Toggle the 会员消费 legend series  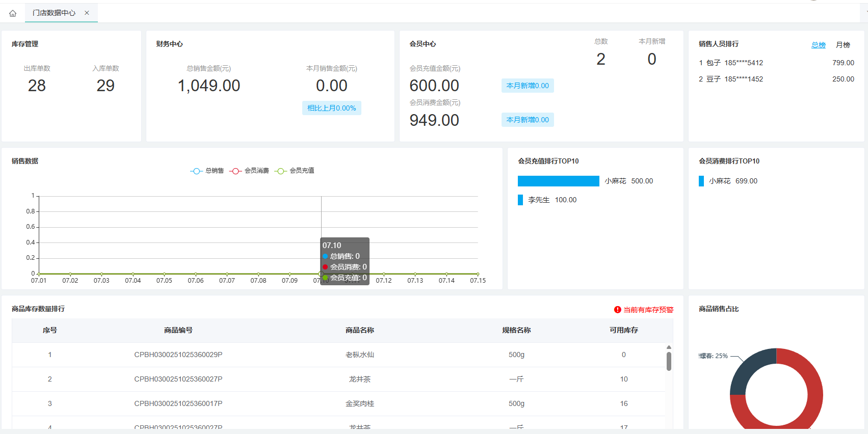(x=249, y=171)
